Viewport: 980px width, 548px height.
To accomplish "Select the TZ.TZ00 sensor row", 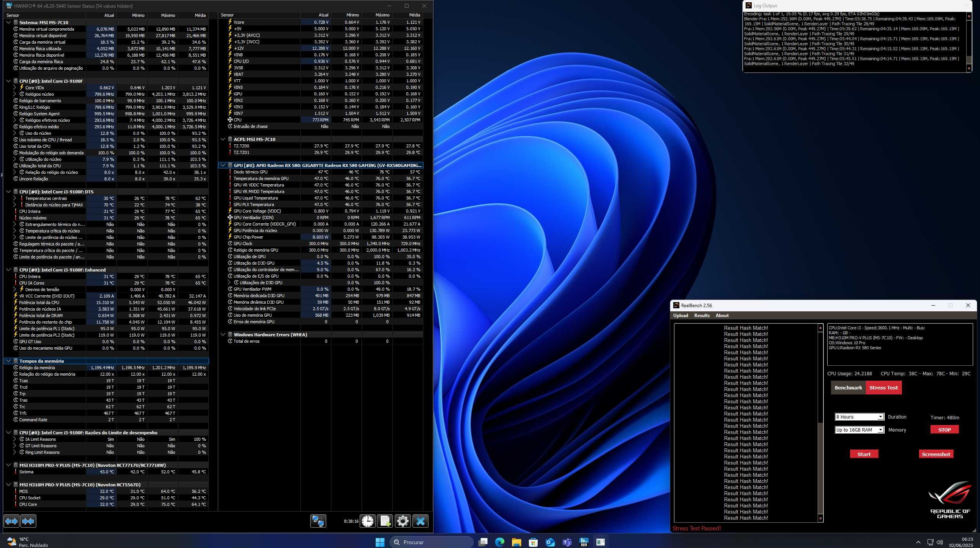I will (x=321, y=146).
